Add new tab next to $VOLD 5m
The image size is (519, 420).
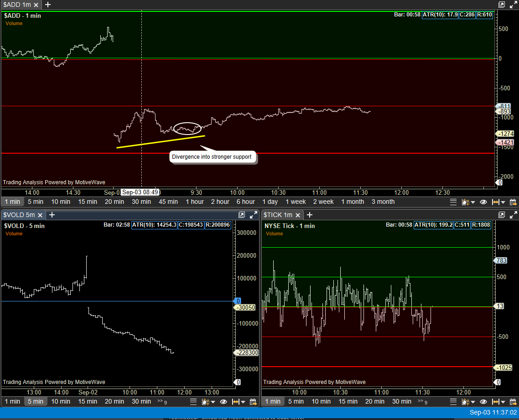[52, 215]
